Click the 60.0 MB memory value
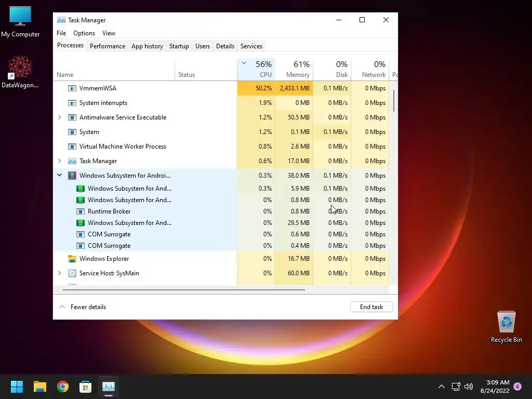 (299, 273)
